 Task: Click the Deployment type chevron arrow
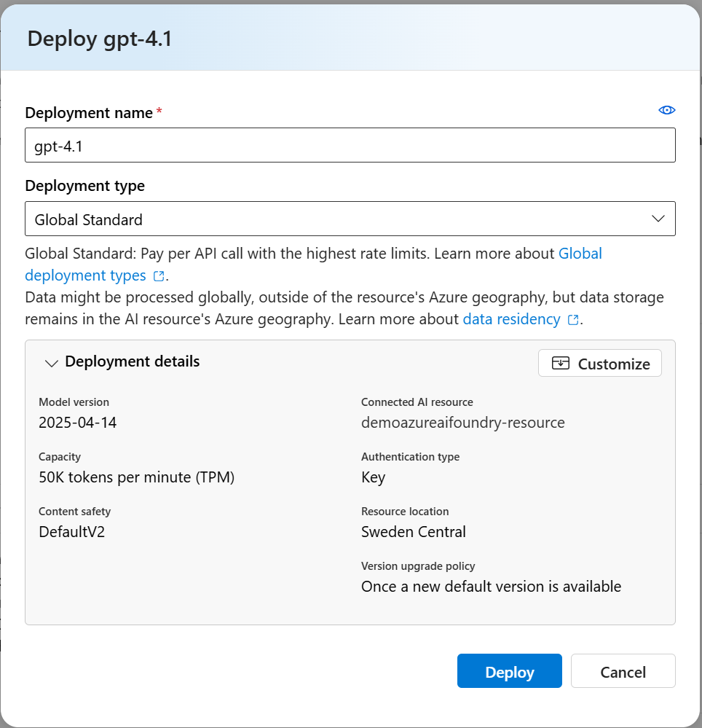coord(658,219)
